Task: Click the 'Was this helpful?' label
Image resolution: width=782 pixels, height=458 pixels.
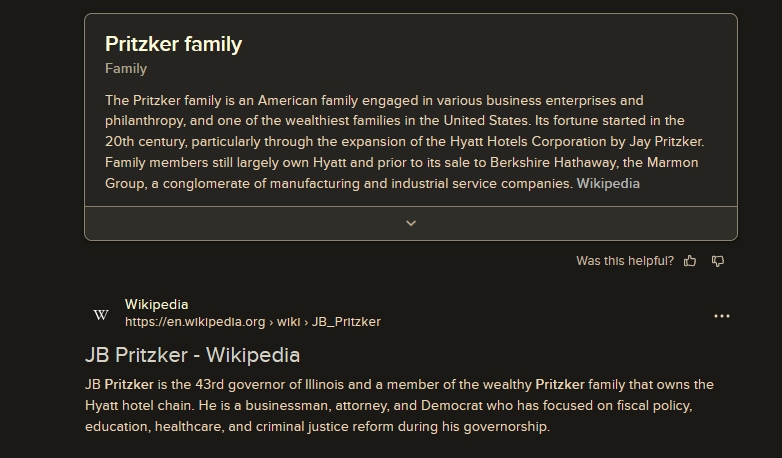Action: tap(625, 261)
